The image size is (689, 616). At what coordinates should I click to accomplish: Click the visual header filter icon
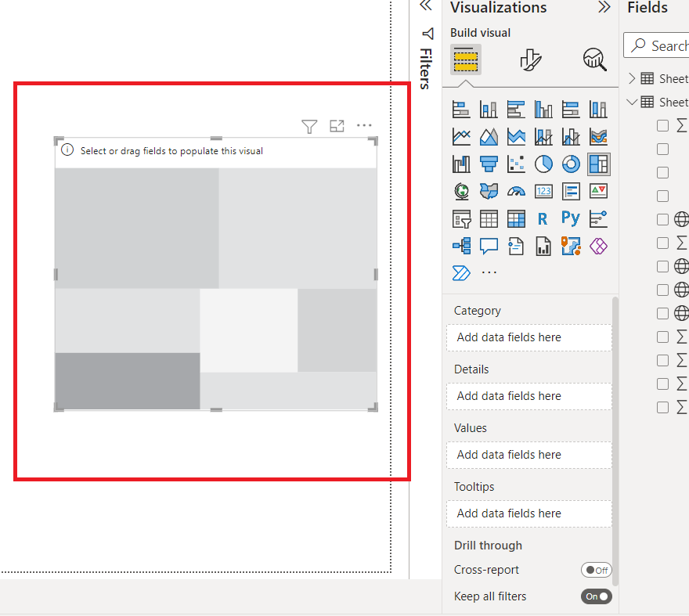coord(309,126)
